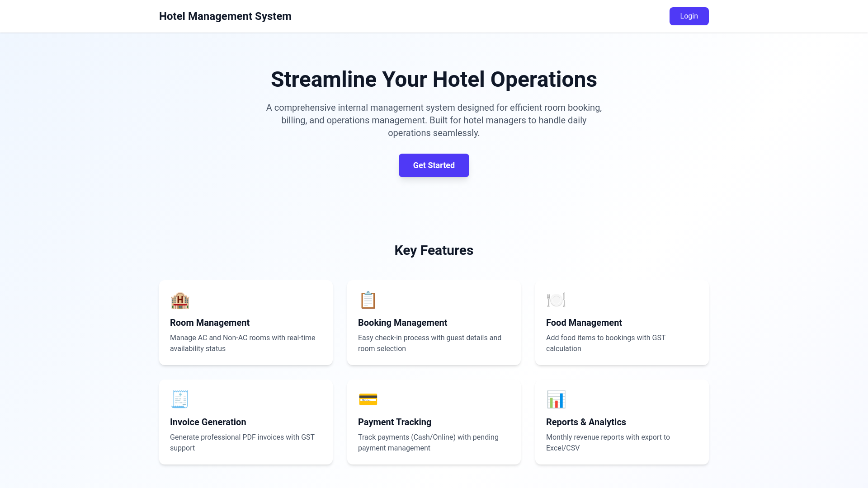The height and width of the screenshot is (488, 868).
Task: Click the hotel building icon
Action: [x=180, y=300]
